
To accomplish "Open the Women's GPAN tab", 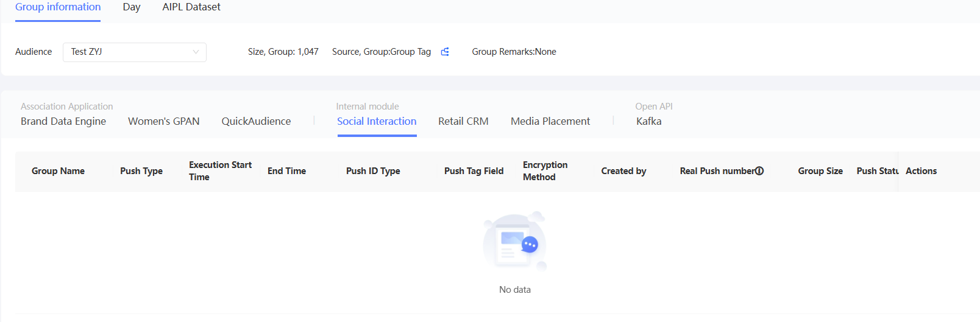I will click(x=164, y=121).
